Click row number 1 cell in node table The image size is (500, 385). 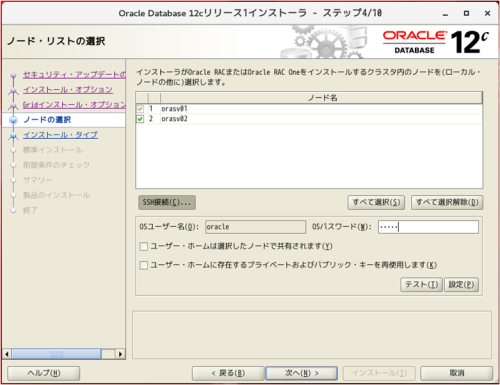[154, 109]
